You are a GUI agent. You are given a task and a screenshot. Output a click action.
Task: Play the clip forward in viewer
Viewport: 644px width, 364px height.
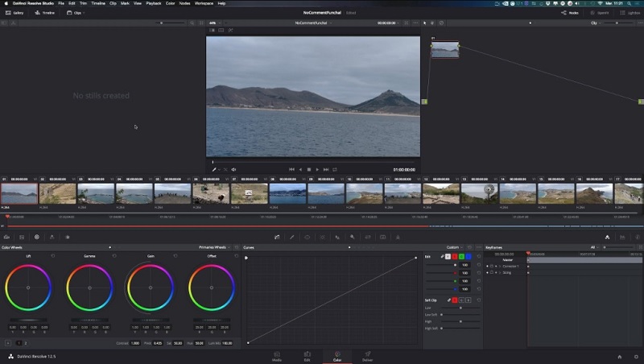coord(317,169)
